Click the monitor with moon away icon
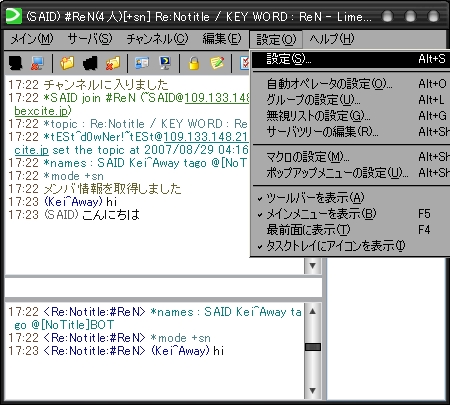 click(165, 63)
